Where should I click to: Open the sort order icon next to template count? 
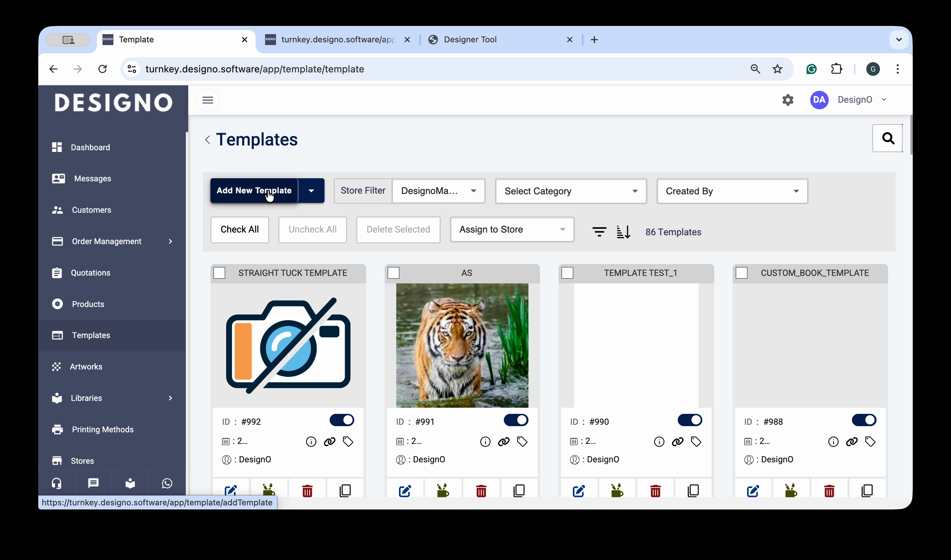[x=623, y=232]
